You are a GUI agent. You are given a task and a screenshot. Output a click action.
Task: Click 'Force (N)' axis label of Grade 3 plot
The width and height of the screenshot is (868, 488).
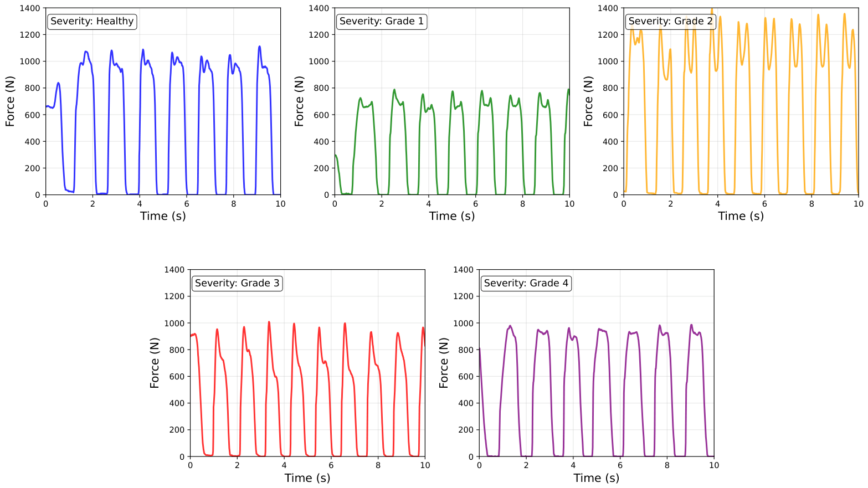coord(155,363)
